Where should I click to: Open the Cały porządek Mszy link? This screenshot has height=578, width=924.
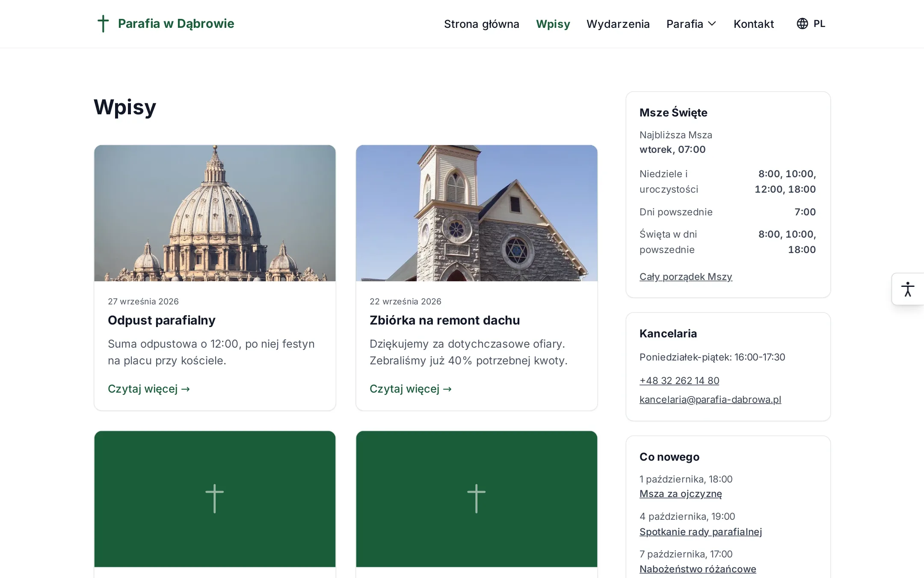tap(686, 277)
